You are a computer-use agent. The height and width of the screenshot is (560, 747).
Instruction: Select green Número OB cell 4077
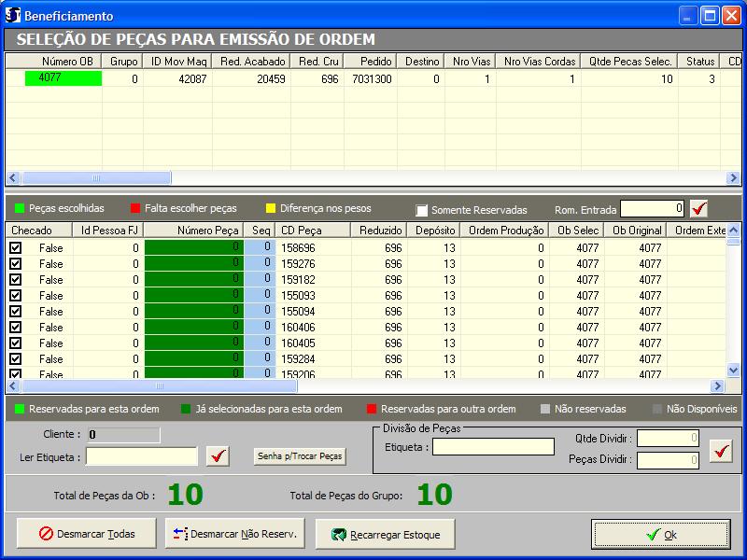(x=62, y=79)
